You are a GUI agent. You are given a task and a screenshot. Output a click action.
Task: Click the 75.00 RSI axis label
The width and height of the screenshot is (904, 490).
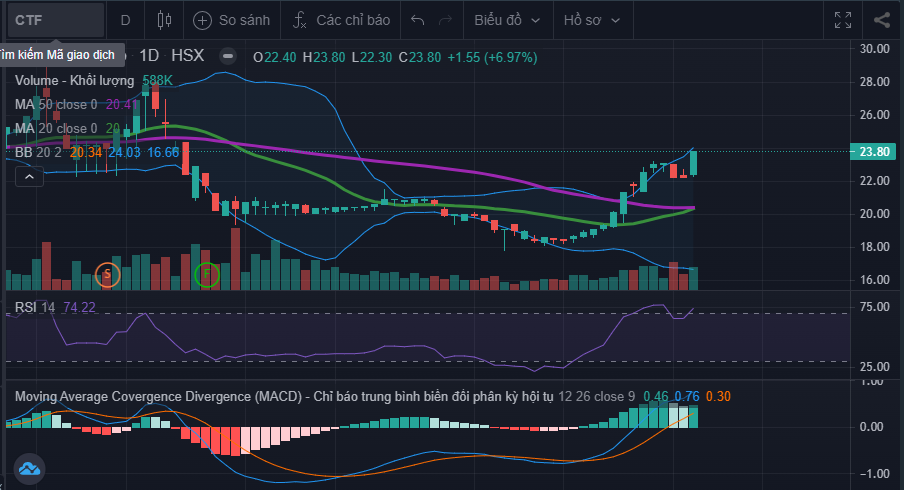tap(874, 307)
